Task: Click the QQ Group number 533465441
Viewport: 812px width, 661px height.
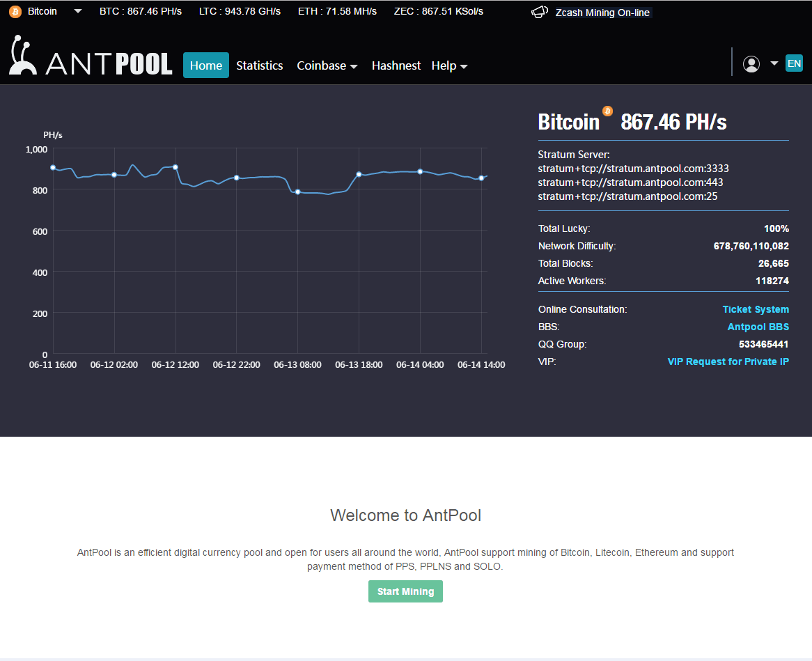Action: pyautogui.click(x=763, y=344)
